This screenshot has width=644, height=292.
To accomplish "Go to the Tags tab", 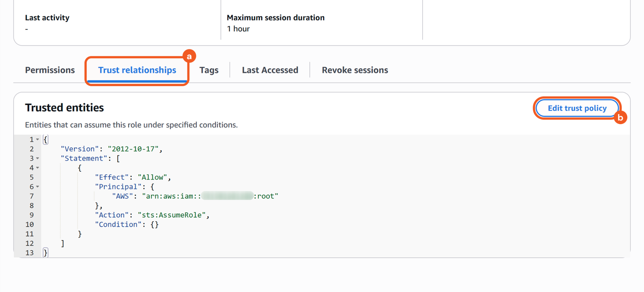I will [209, 70].
